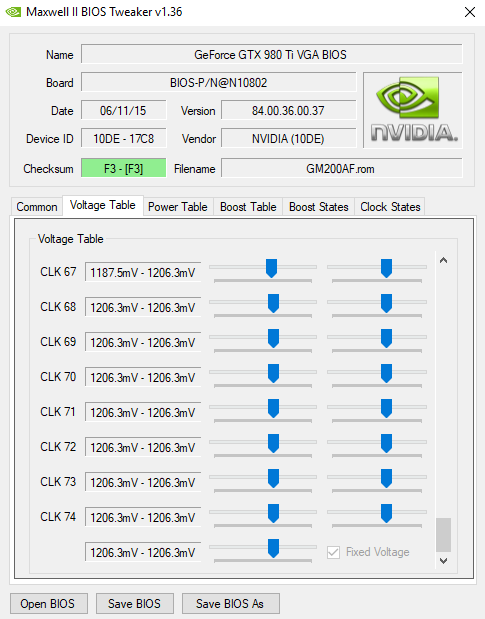This screenshot has width=485, height=619.
Task: Click the Board field BIOS-P/N@N10802
Action: pyautogui.click(x=219, y=83)
